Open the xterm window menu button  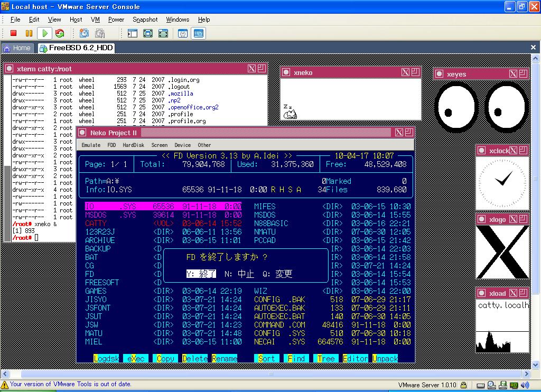[10, 69]
